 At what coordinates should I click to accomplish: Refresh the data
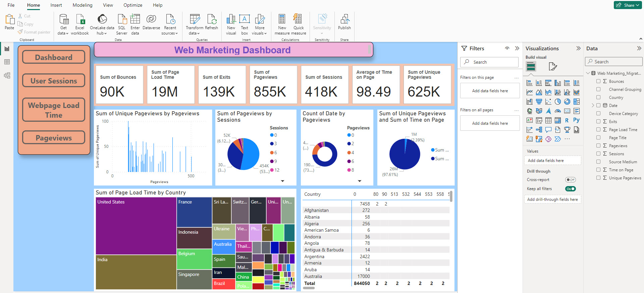pyautogui.click(x=212, y=22)
